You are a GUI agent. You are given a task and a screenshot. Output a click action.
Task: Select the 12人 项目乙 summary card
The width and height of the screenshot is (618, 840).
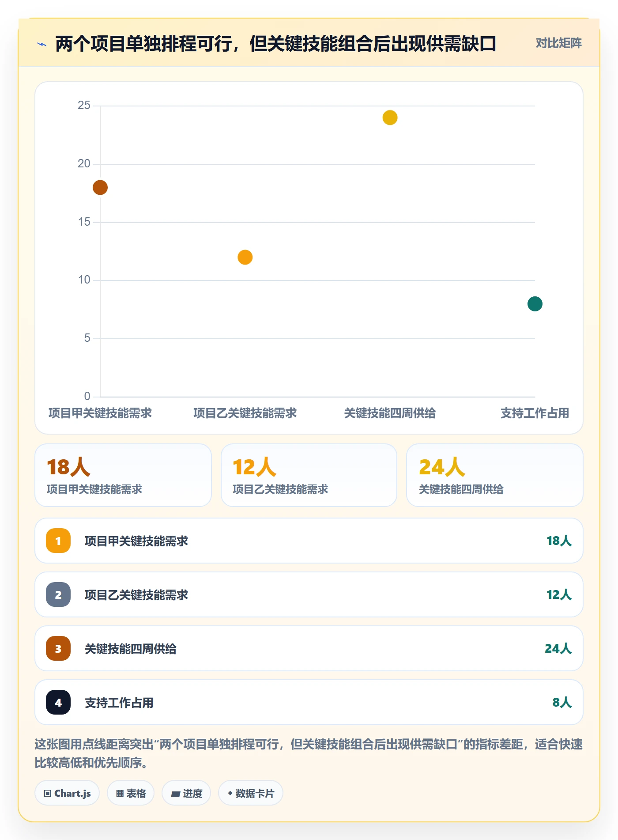tap(309, 475)
